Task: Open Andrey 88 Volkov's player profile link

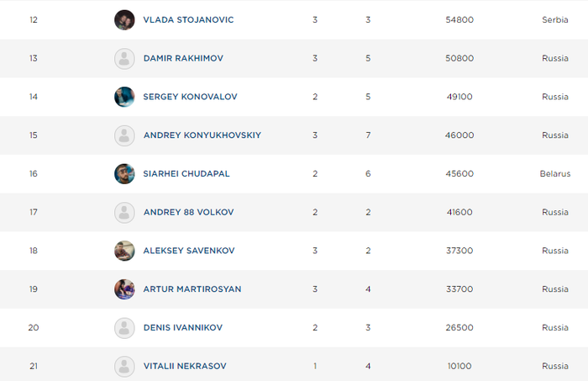Action: (x=186, y=212)
